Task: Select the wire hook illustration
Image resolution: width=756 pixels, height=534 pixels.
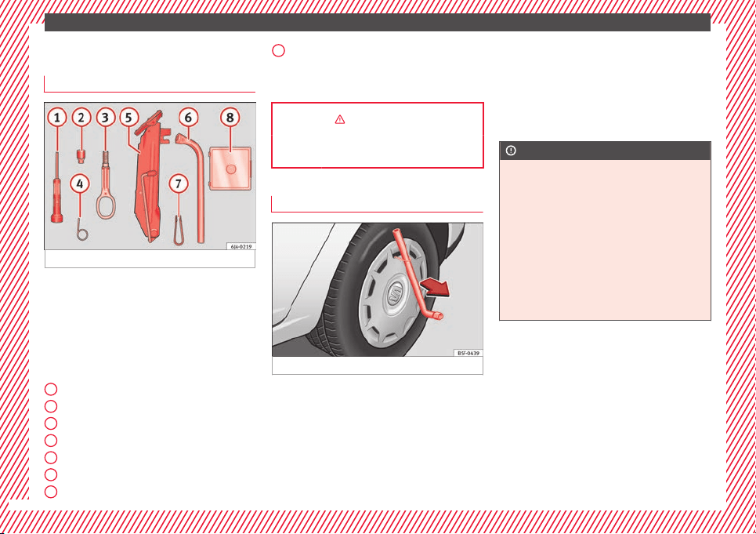Action: tap(82, 229)
